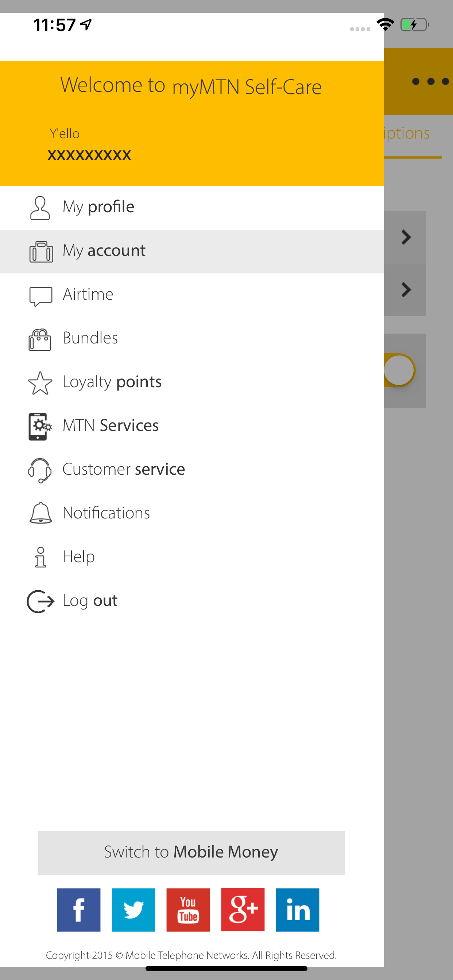This screenshot has width=453, height=980.
Task: Select My account menu item
Action: 192,252
